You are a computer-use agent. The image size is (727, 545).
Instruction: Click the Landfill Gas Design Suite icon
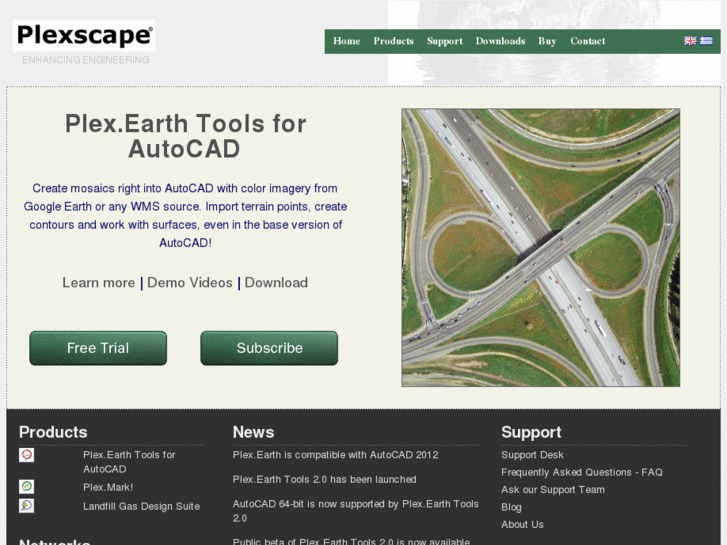coord(26,506)
